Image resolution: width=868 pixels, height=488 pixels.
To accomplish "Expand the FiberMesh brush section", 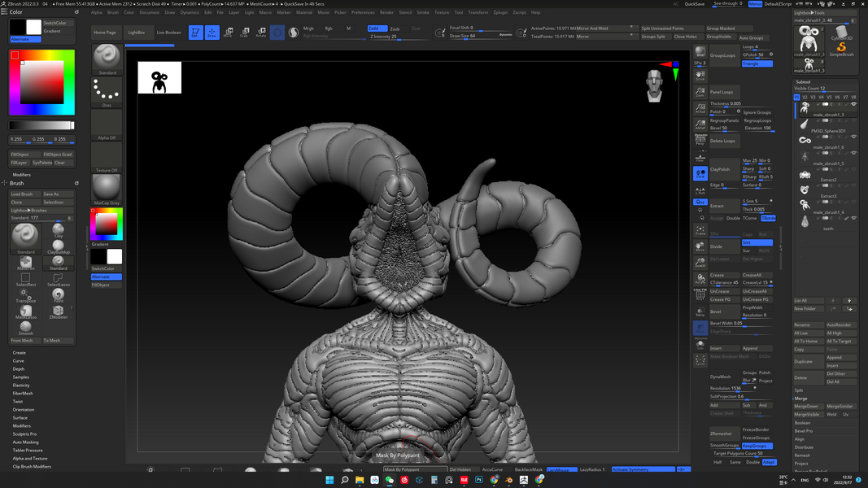I will tap(23, 393).
